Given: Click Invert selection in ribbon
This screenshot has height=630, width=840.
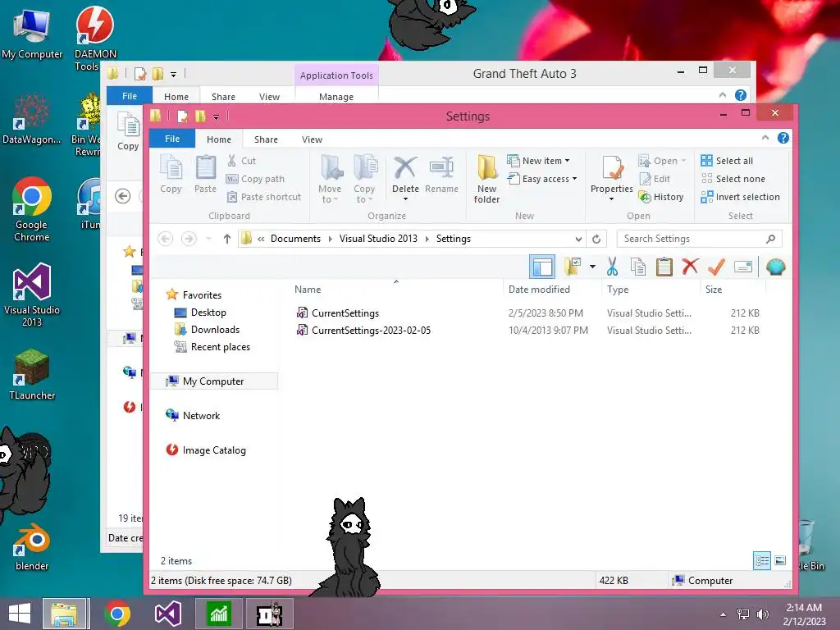Looking at the screenshot, I should 740,197.
